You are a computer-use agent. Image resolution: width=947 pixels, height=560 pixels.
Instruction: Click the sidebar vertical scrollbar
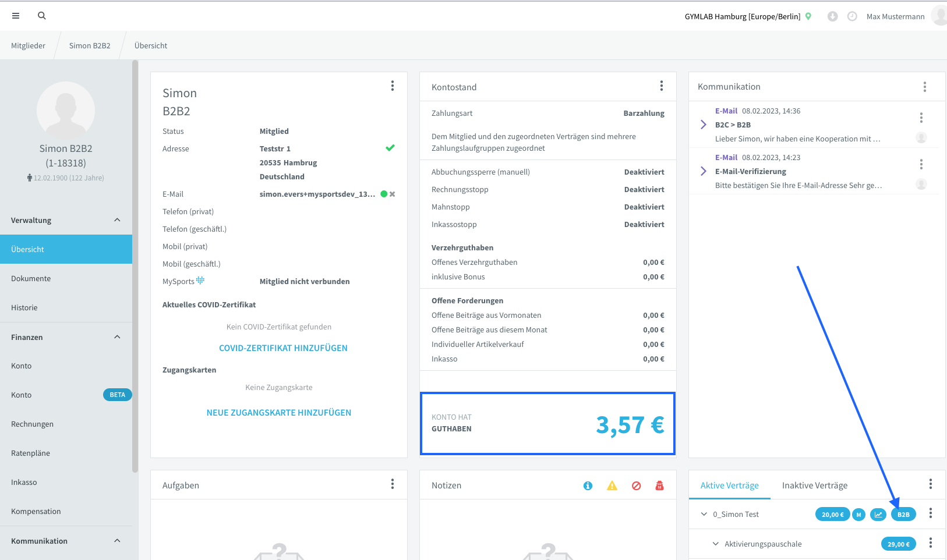pos(135,267)
